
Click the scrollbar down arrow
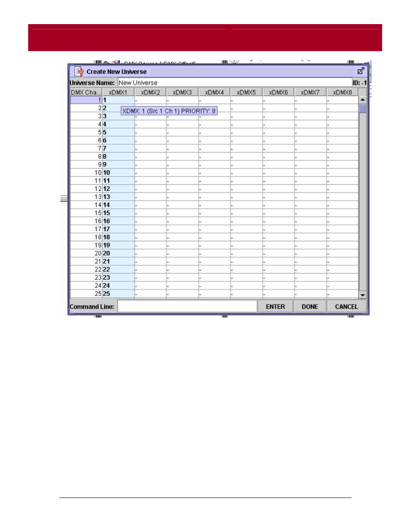pyautogui.click(x=362, y=295)
